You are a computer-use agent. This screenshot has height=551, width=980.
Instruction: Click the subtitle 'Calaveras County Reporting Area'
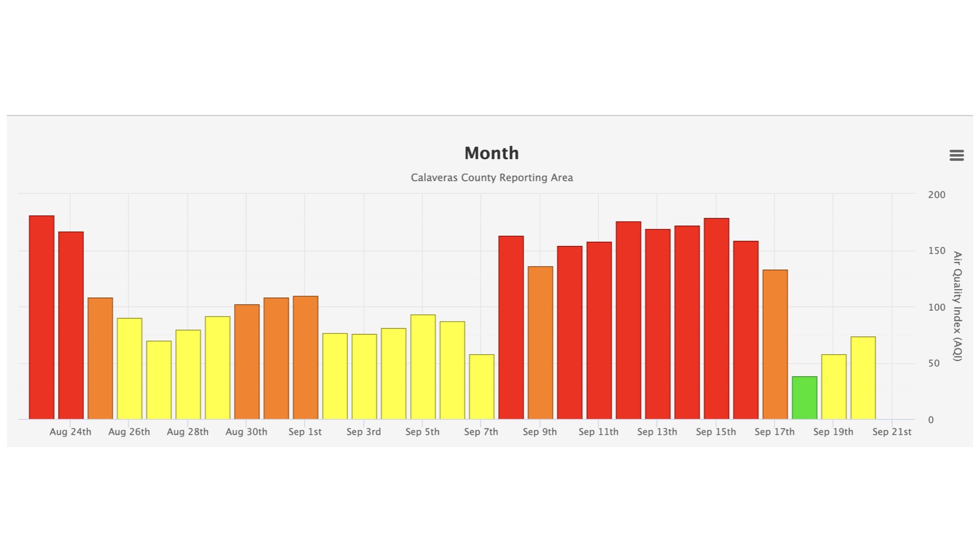click(x=492, y=178)
